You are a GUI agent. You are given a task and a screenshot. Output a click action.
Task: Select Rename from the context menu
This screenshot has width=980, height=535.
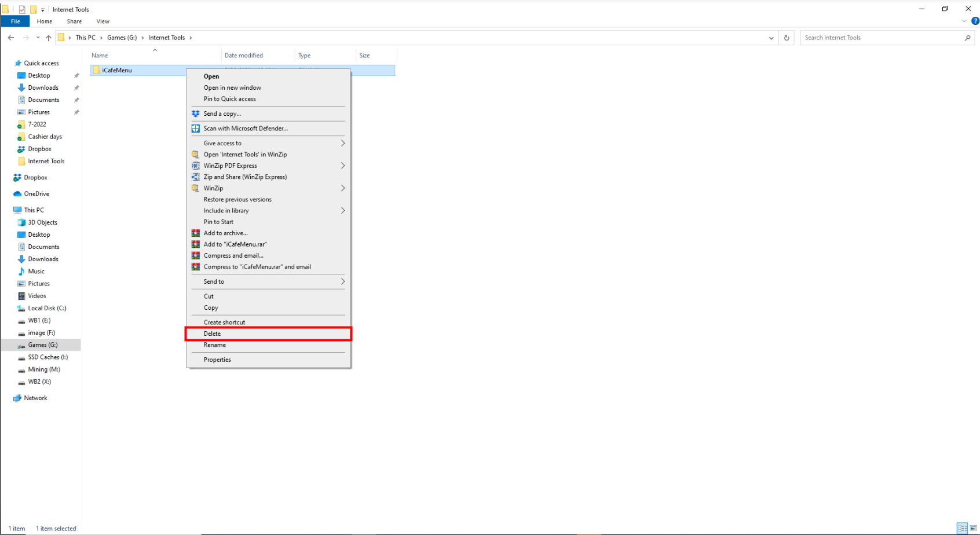pos(214,345)
